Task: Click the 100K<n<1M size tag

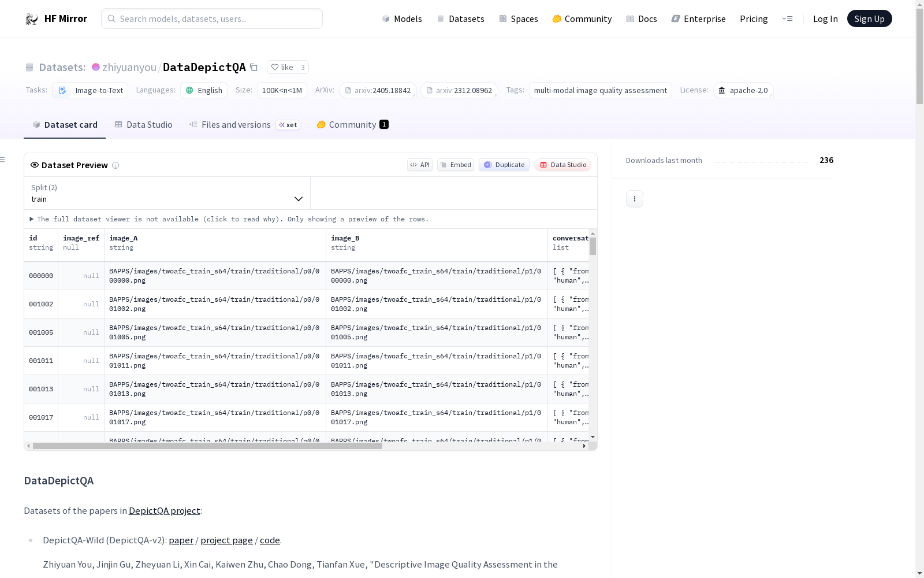Action: point(282,90)
